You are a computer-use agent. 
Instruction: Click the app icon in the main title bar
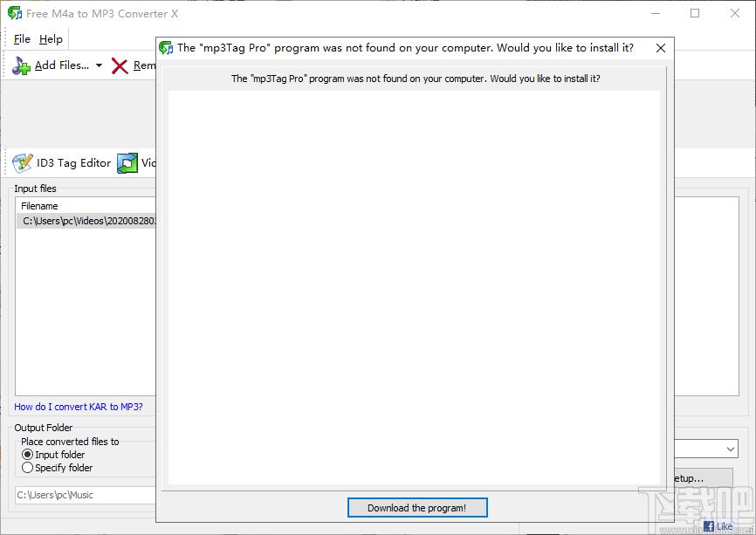15,13
